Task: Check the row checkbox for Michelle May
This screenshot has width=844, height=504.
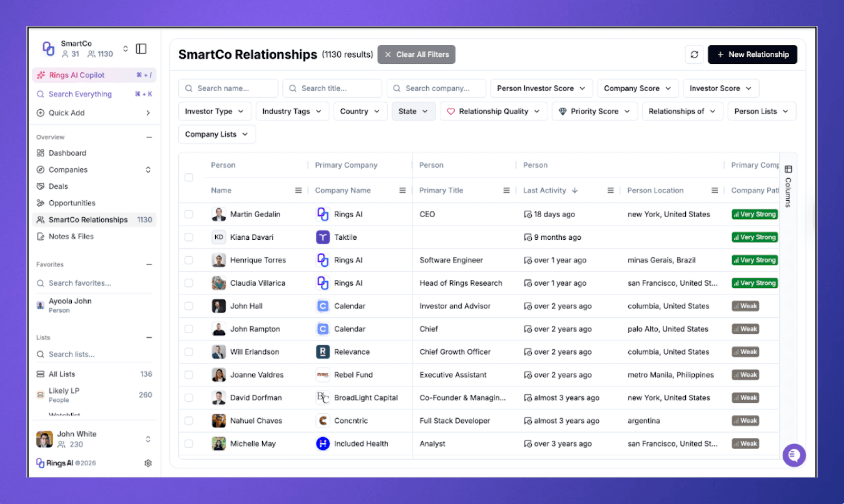Action: (189, 443)
